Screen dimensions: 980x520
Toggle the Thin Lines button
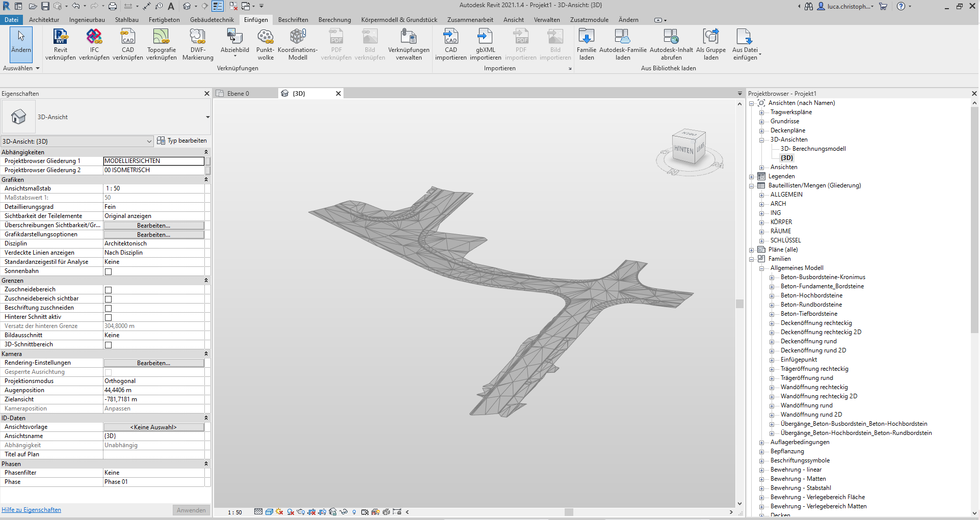coord(218,6)
